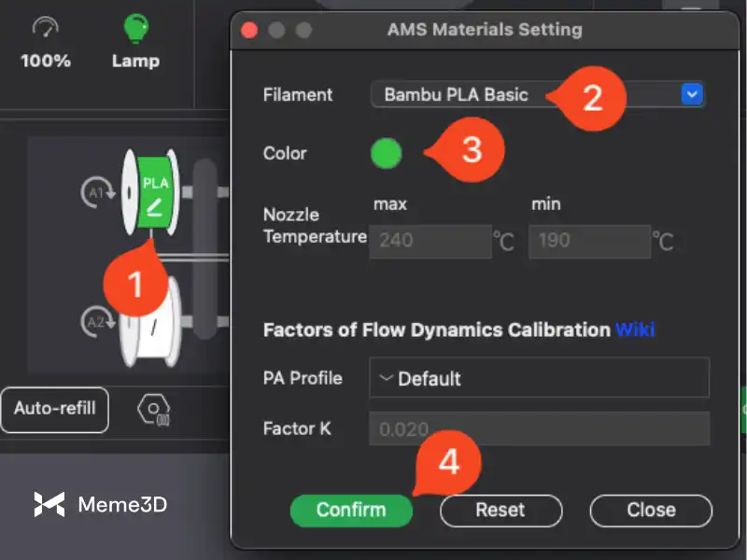
Task: Click the min nozzle temperature field
Action: click(589, 241)
